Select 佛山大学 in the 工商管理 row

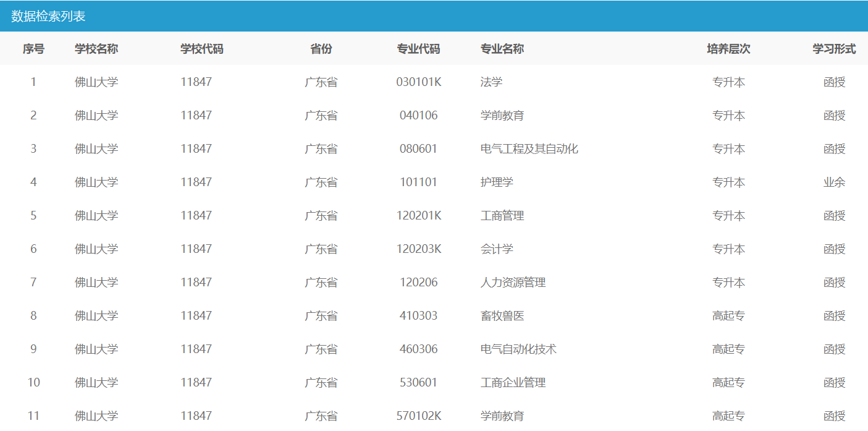[96, 216]
